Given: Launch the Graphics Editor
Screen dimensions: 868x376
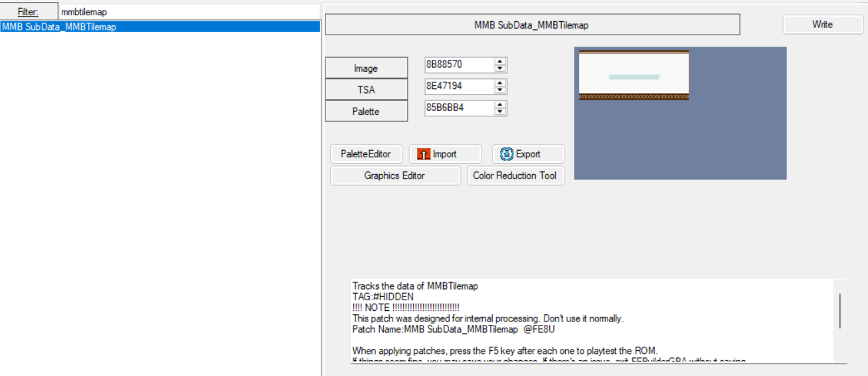Looking at the screenshot, I should (x=394, y=176).
